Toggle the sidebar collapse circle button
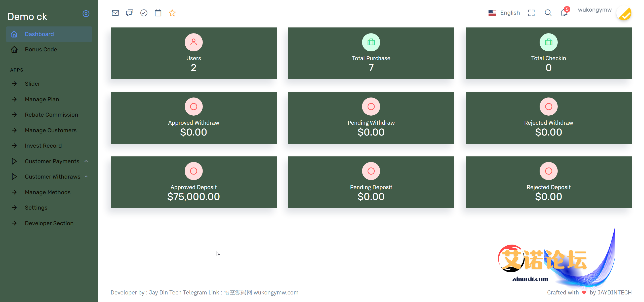 [86, 14]
